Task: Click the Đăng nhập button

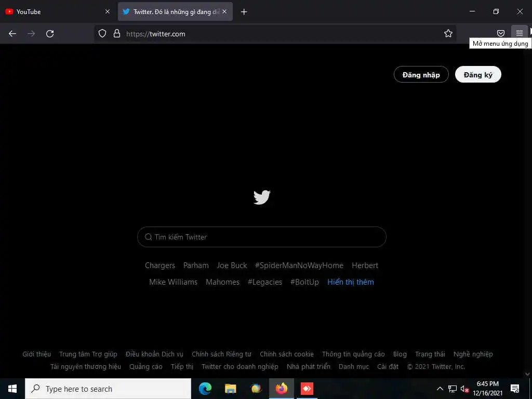Action: tap(421, 75)
